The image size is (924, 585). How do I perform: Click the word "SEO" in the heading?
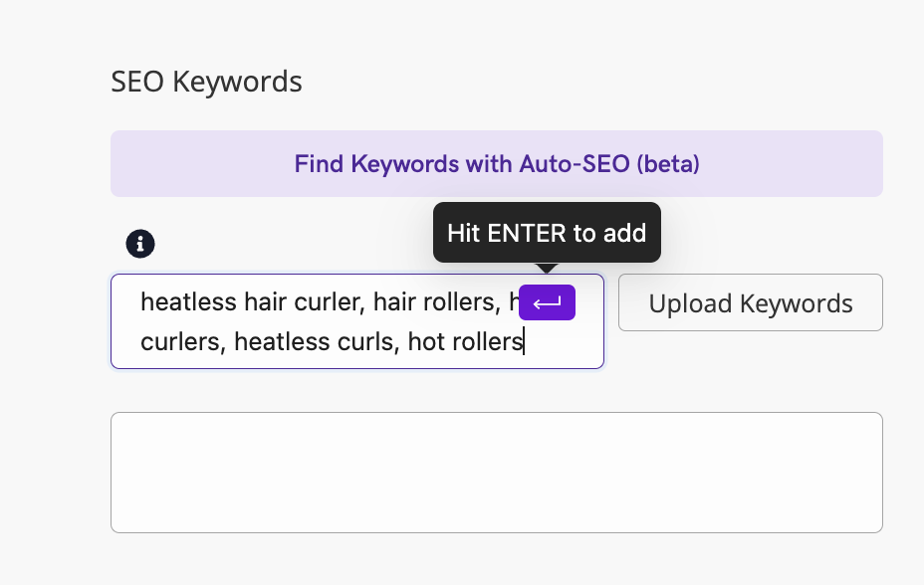coord(138,82)
